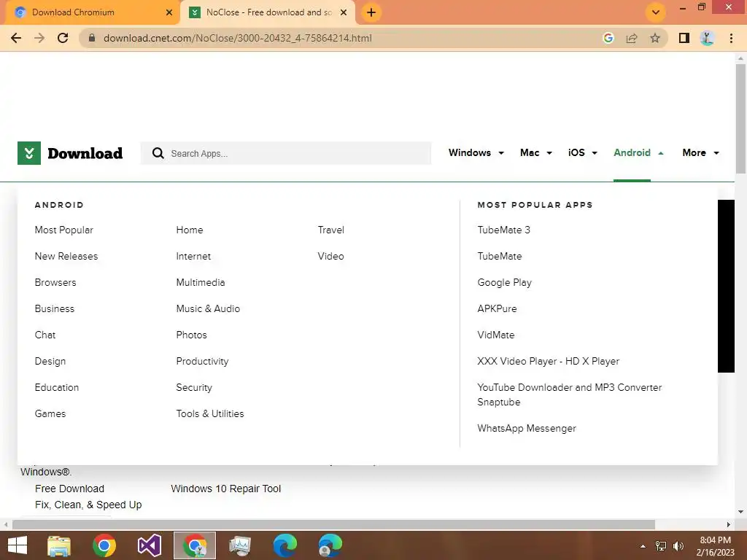This screenshot has height=560, width=747.
Task: Close the NoClose tab
Action: tap(343, 12)
